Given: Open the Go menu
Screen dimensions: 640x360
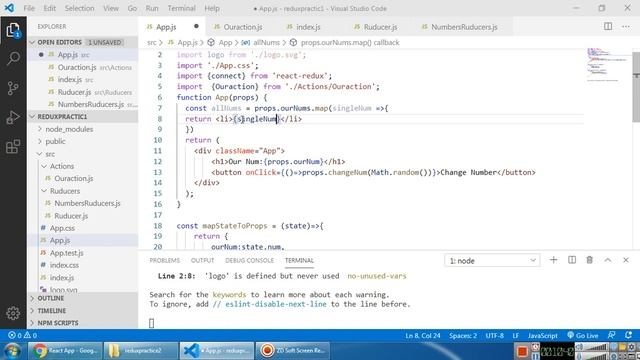Looking at the screenshot, I should click(132, 8).
